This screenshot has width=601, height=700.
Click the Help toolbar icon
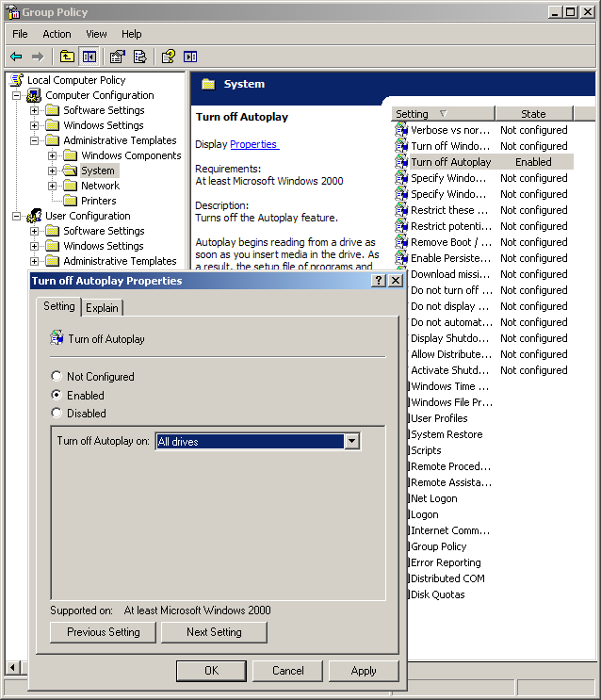169,57
